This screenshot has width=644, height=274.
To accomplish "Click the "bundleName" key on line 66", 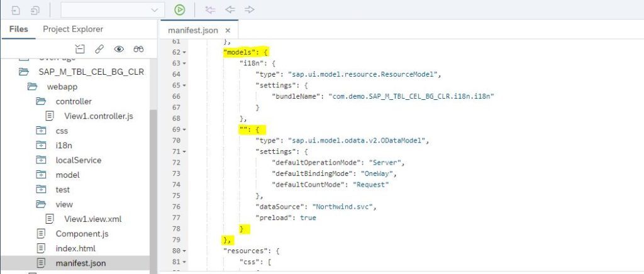I will (296, 96).
